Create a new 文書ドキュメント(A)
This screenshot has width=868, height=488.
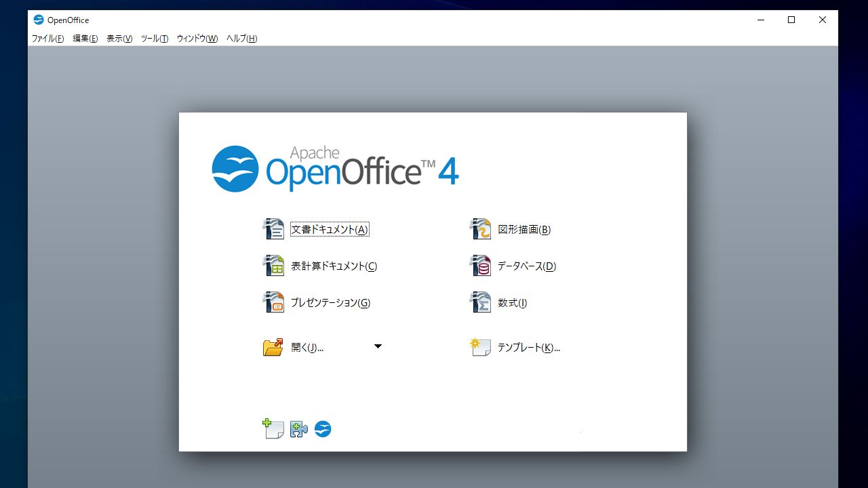tap(330, 230)
